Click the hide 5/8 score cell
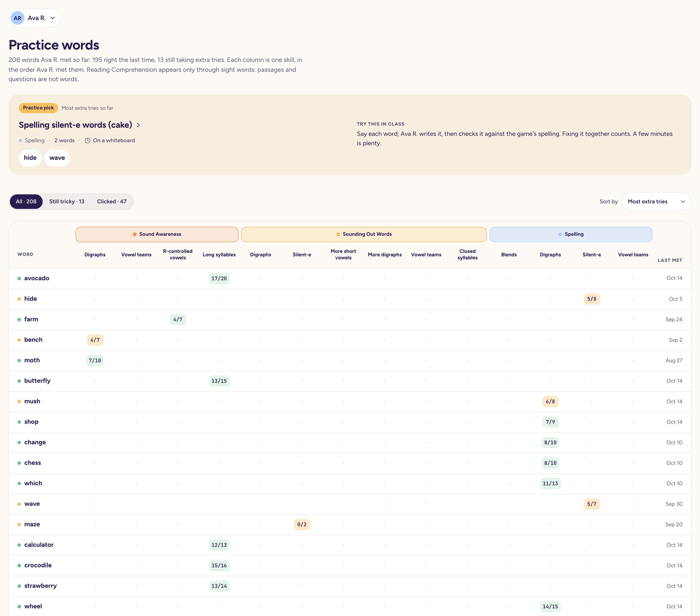700x616 pixels. pos(592,299)
